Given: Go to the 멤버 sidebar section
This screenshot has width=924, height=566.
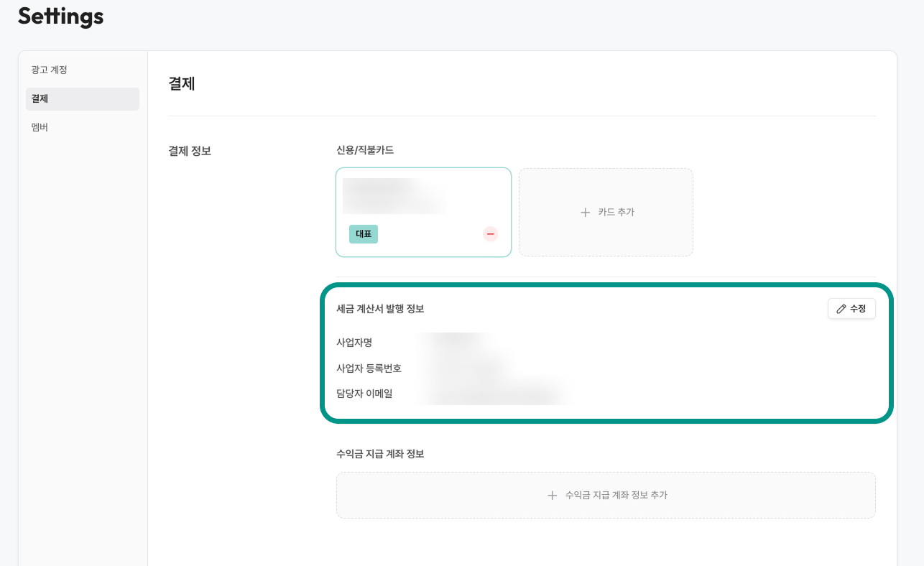Looking at the screenshot, I should [40, 127].
